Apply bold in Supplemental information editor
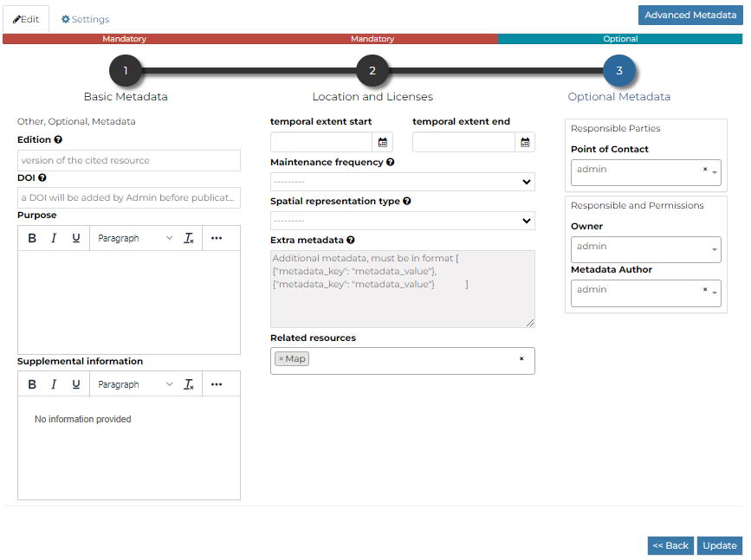751x560 pixels. 32,383
